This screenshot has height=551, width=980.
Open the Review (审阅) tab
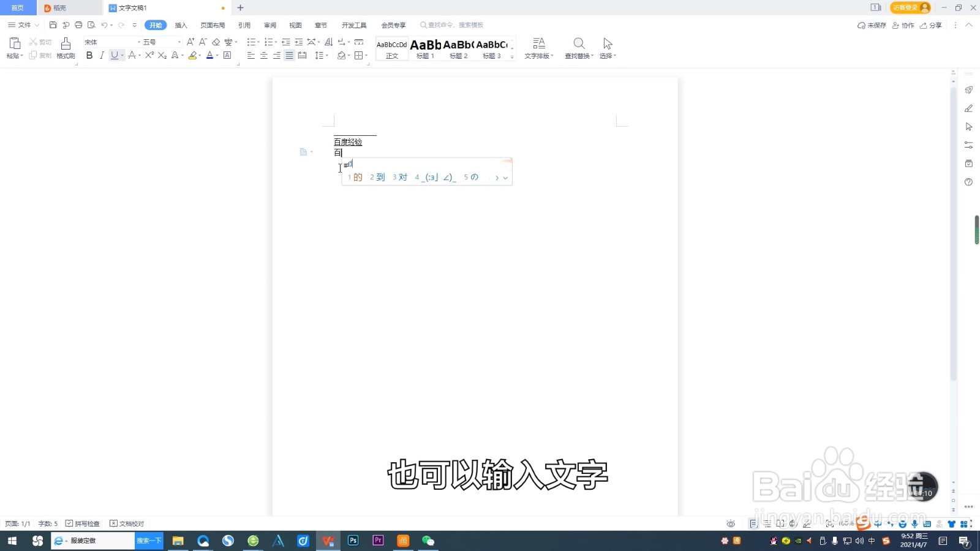(x=270, y=25)
